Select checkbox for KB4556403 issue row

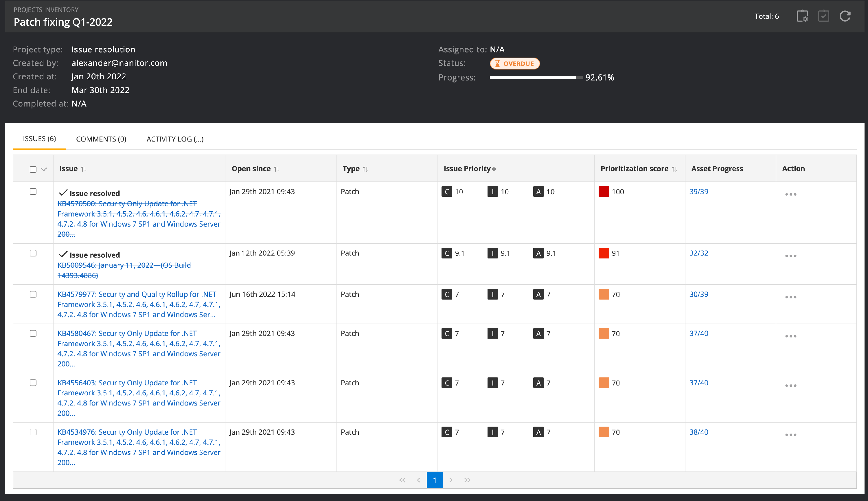33,383
